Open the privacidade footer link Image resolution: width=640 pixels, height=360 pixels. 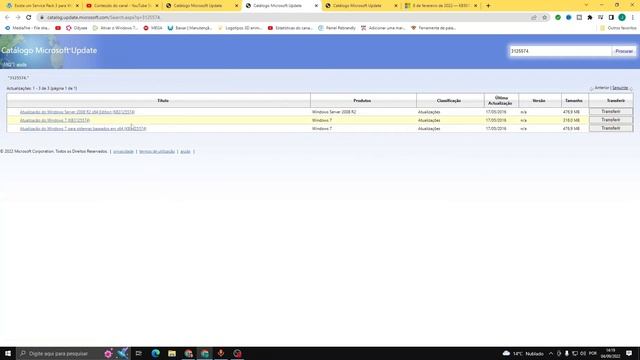pos(123,151)
